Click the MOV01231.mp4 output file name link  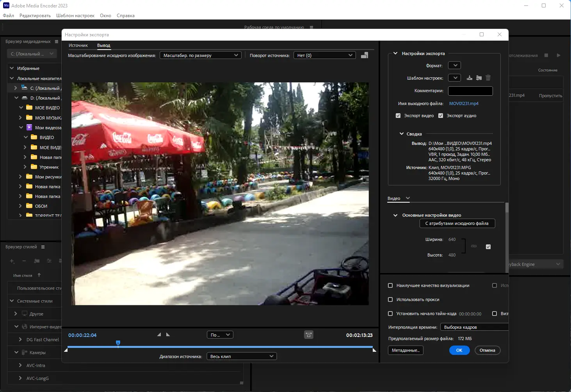464,103
